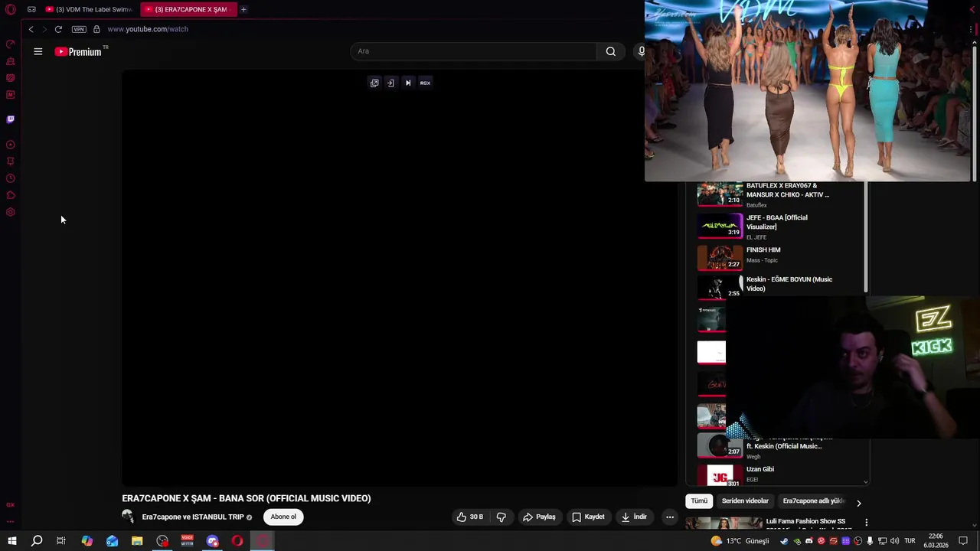Click the JEFE BGAA video thumbnail
This screenshot has height=551, width=980.
tap(720, 226)
